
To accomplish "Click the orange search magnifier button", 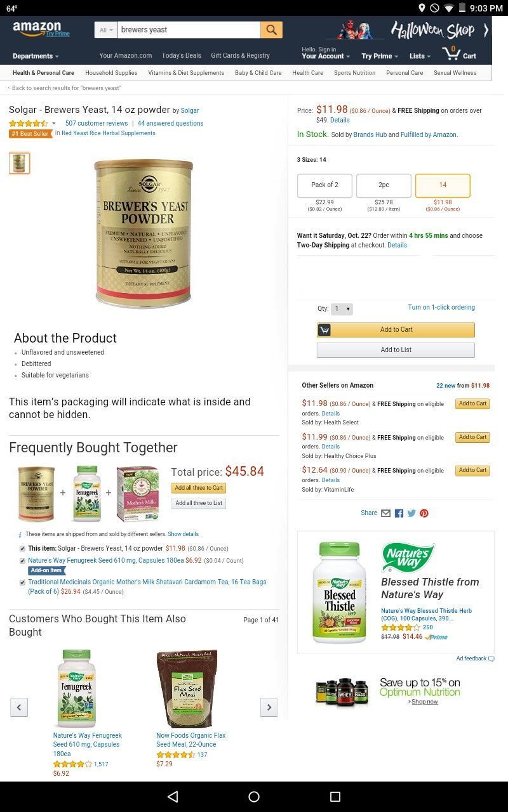I will (x=271, y=30).
